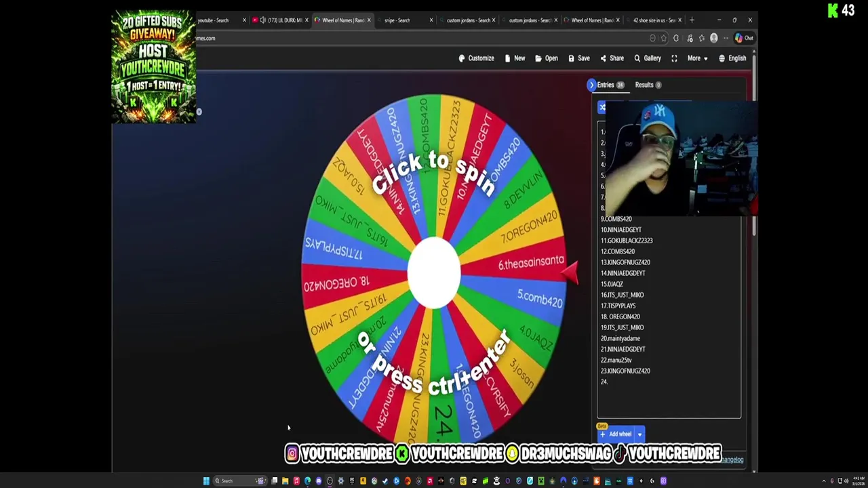Open browser profile avatar icon
The image size is (868, 488).
713,38
